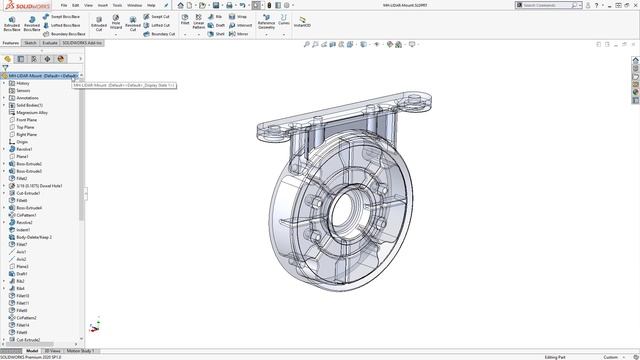The height and width of the screenshot is (360, 640).
Task: Click the Fillet tool
Action: [185, 19]
